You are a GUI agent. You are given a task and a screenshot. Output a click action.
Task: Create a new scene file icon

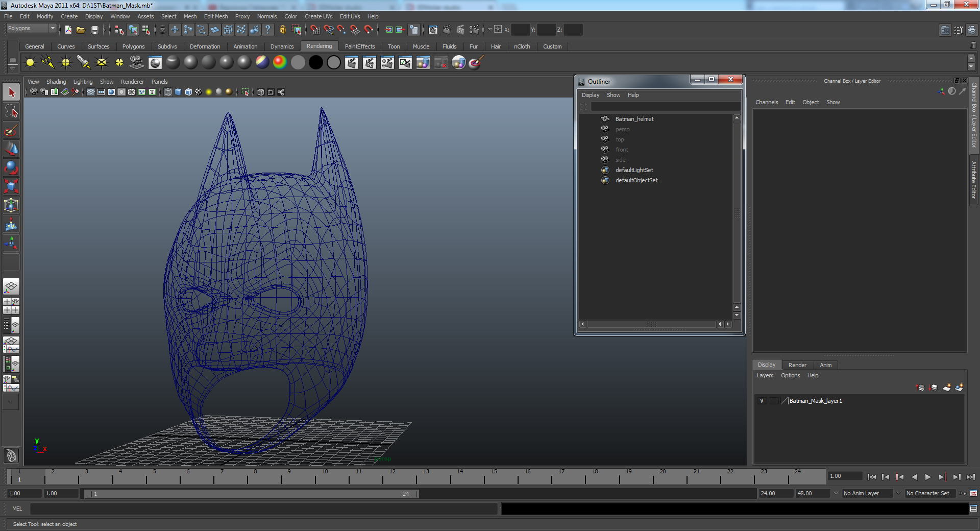click(x=68, y=30)
